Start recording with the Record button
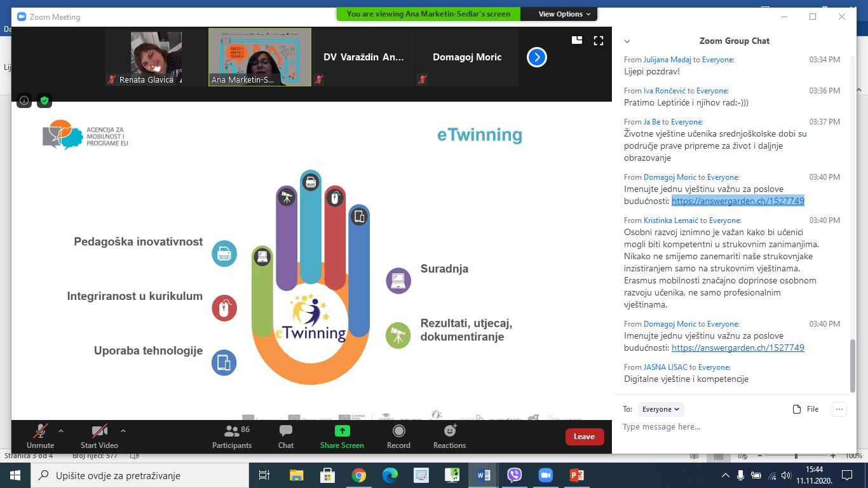Image resolution: width=868 pixels, height=488 pixels. click(x=398, y=437)
